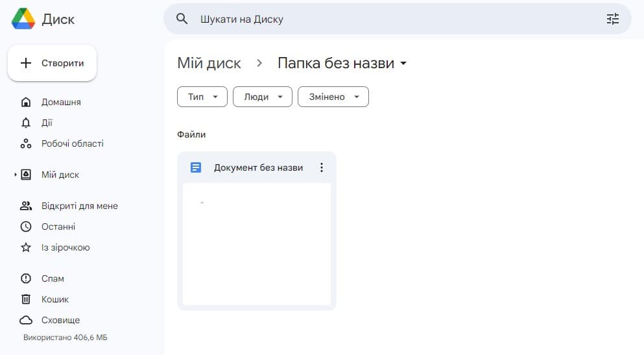Viewport: 644px width, 355px height.
Task: Expand the Мій диск tree arrow
Action: (x=16, y=175)
